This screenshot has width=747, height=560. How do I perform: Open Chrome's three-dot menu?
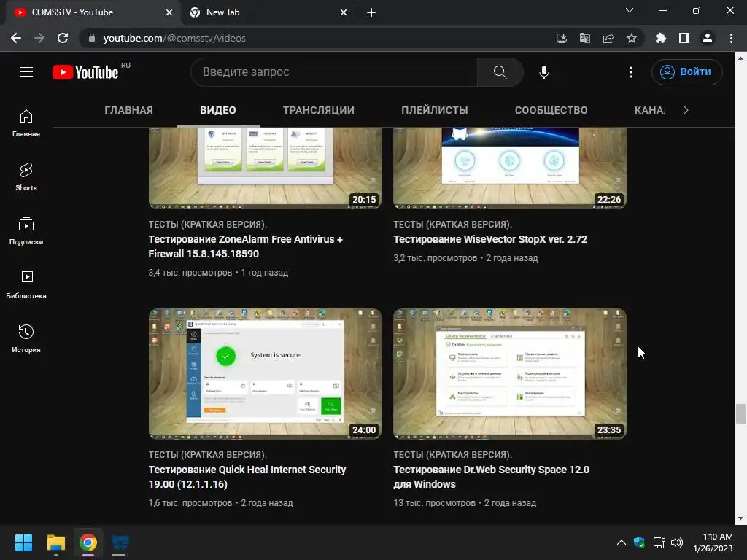tap(731, 38)
